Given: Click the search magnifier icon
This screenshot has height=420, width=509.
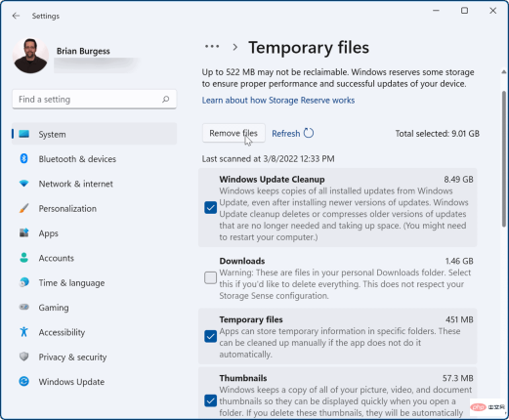Looking at the screenshot, I should 165,99.
